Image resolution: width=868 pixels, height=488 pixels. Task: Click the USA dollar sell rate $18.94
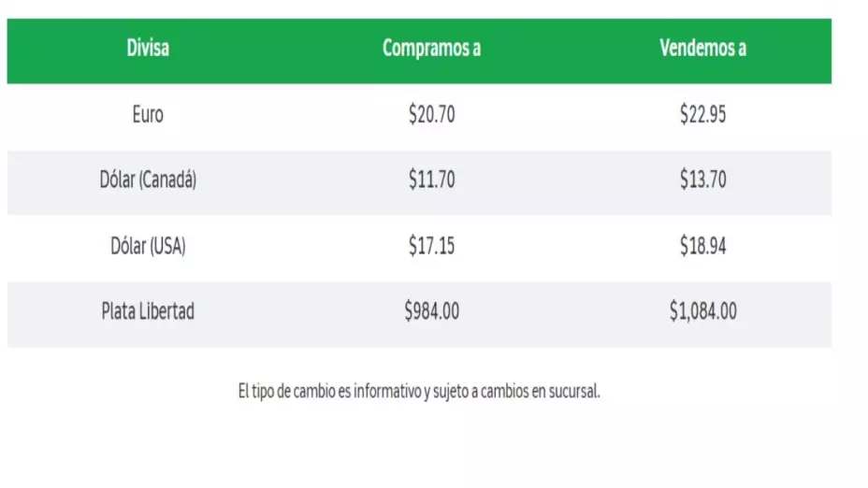(702, 247)
